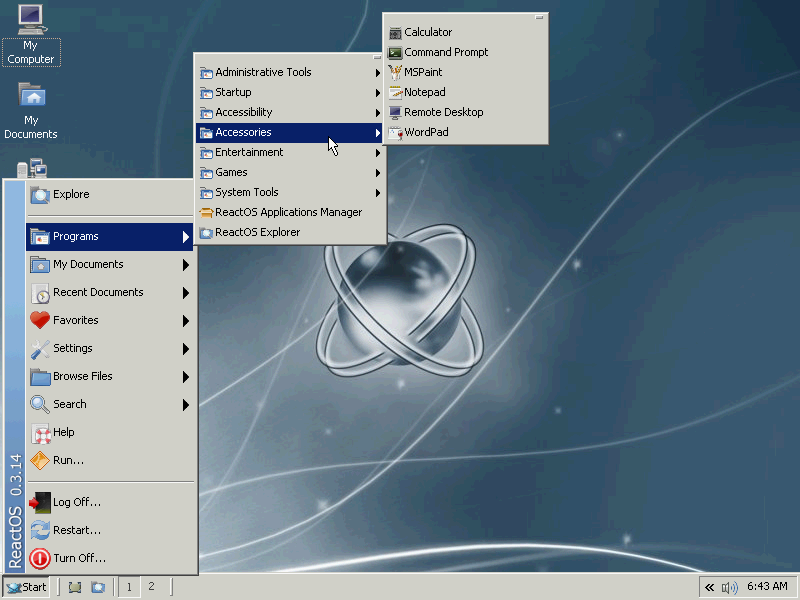Launch WordPad from the Accessories submenu
This screenshot has width=800, height=600.
[x=465, y=132]
